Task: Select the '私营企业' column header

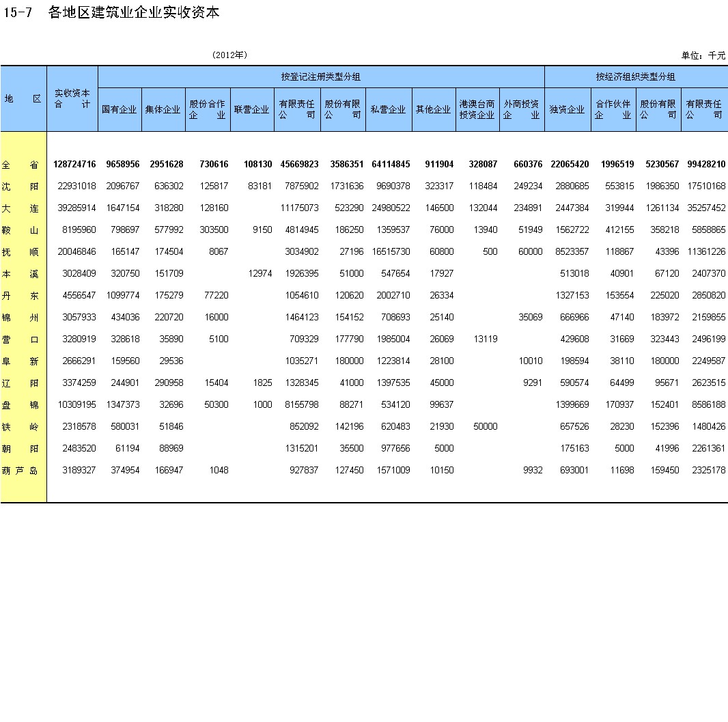Action: tap(388, 109)
